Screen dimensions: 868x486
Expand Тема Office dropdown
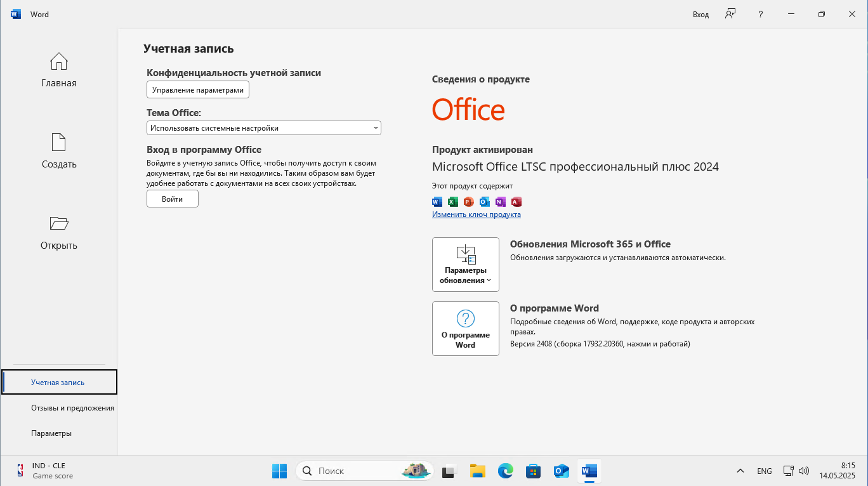pos(264,128)
